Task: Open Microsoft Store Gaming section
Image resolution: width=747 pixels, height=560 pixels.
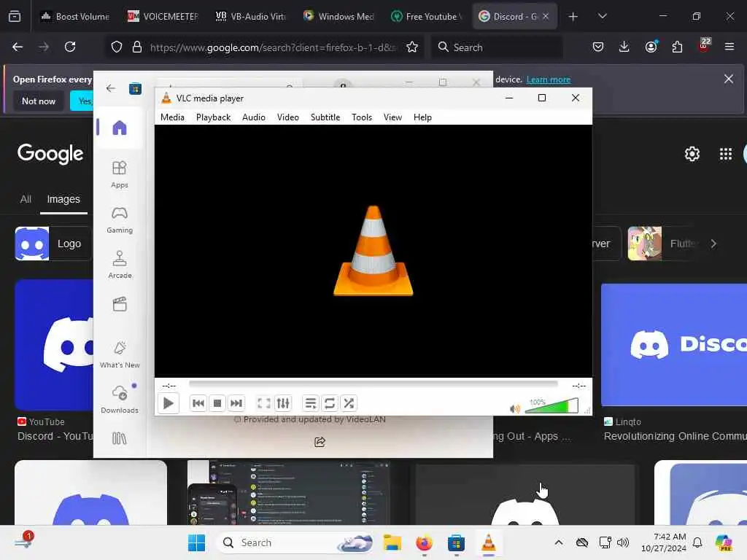Action: click(119, 219)
